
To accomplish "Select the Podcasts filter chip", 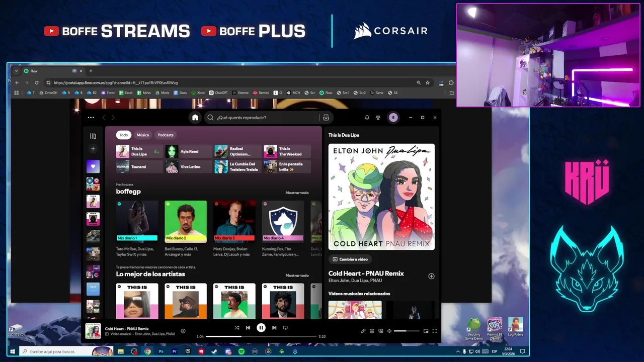I will coord(166,135).
